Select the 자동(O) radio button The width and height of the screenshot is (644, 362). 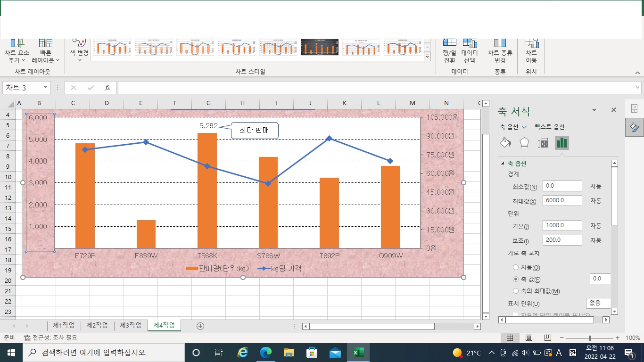point(516,267)
